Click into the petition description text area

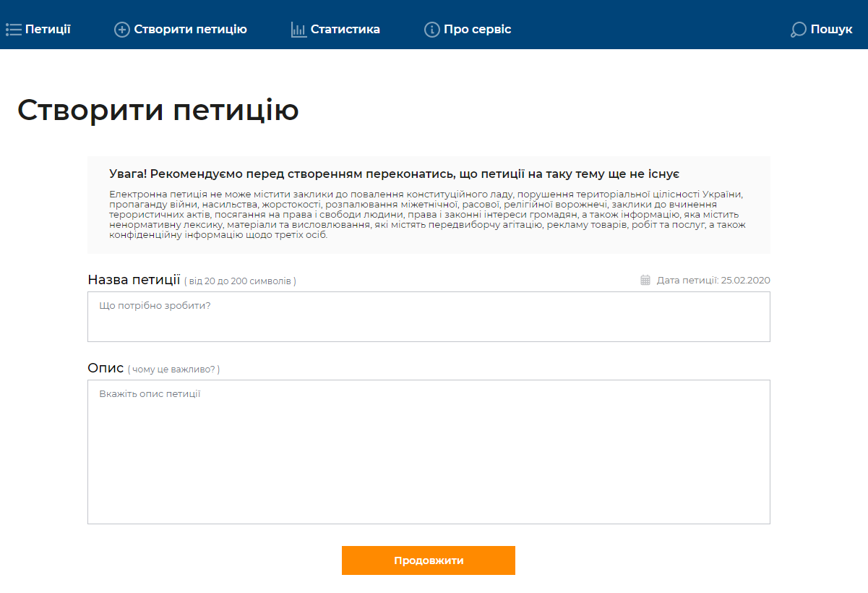(429, 452)
